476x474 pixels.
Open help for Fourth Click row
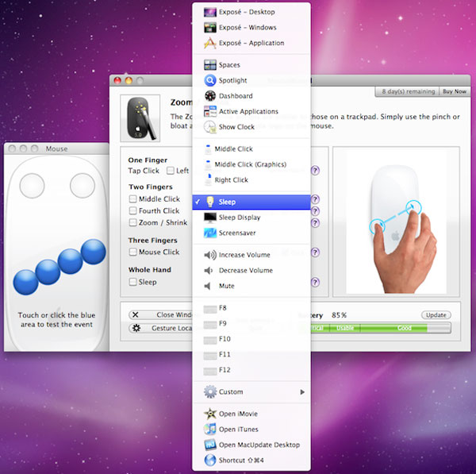(x=315, y=211)
